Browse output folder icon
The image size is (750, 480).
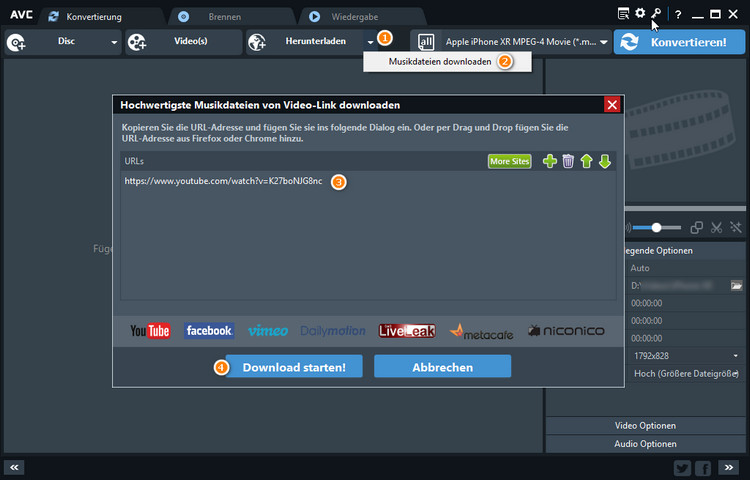tap(736, 286)
